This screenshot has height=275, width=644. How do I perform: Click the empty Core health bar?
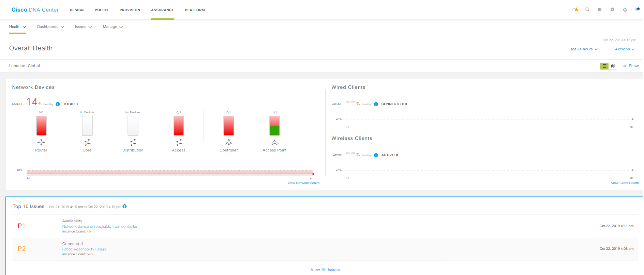87,126
